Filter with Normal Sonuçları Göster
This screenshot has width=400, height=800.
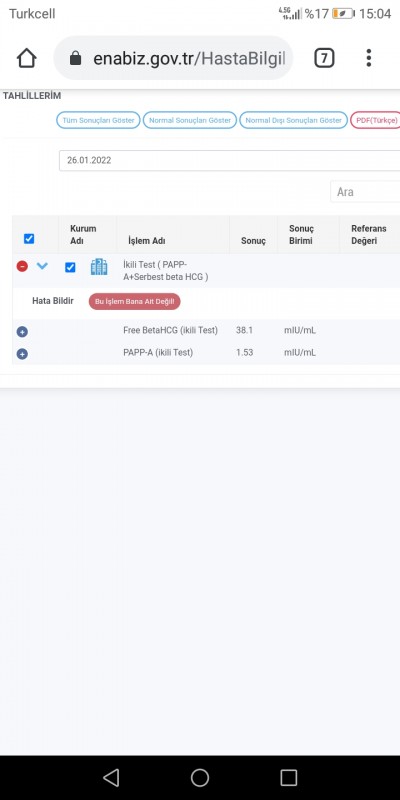tap(190, 120)
